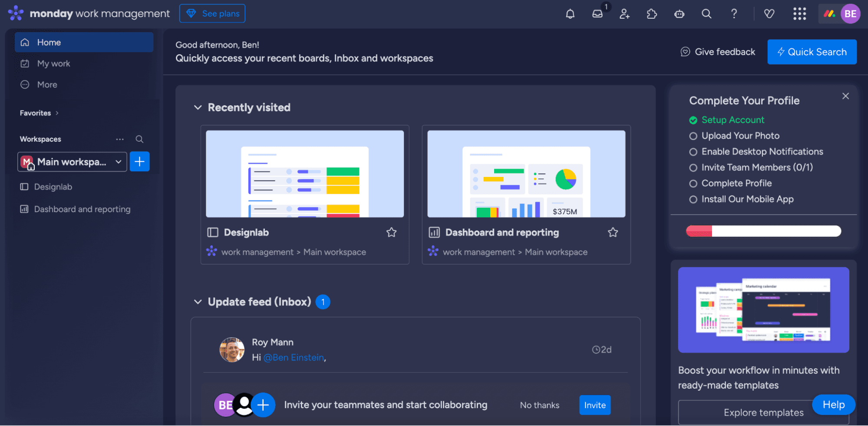Viewport: 868px width, 426px height.
Task: Search workspaces with the magnifier icon
Action: [x=139, y=139]
